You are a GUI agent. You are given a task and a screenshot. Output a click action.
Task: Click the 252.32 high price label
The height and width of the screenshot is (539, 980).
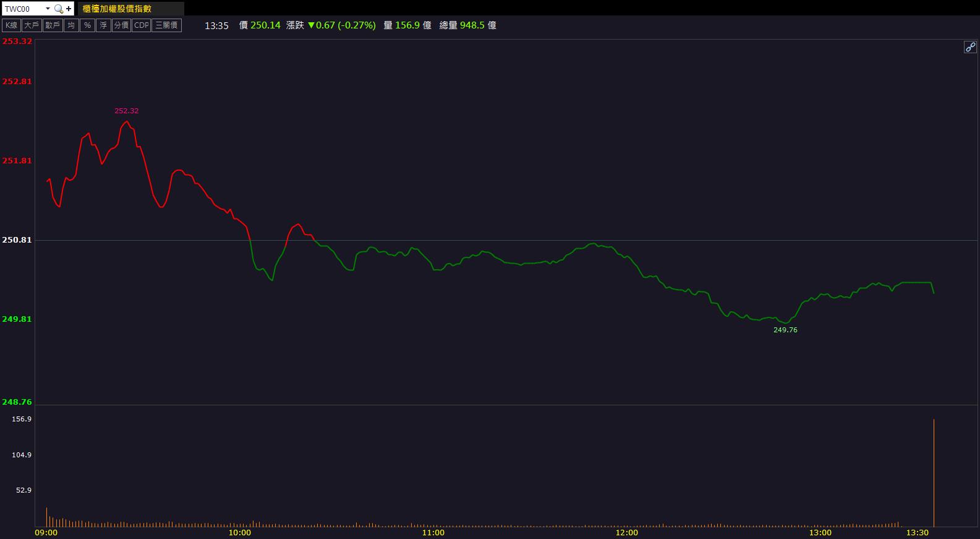[127, 111]
